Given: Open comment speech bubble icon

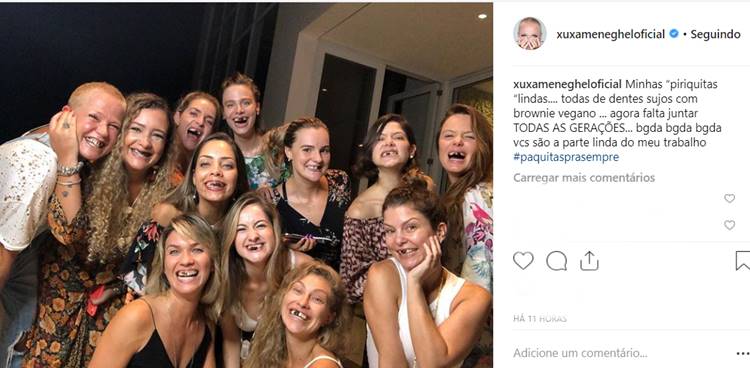Looking at the screenshot, I should click(556, 261).
